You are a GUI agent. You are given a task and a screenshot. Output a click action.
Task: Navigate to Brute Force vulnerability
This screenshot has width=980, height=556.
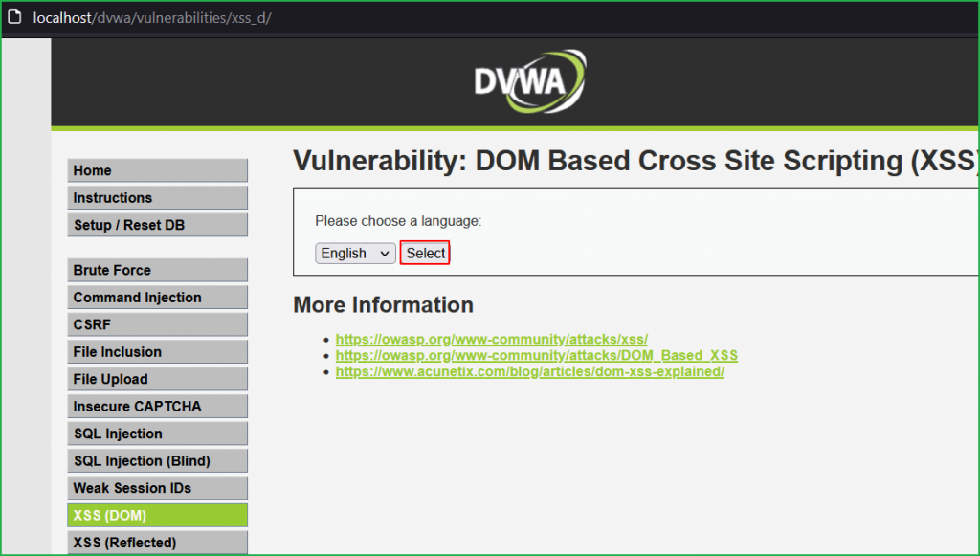click(x=158, y=271)
